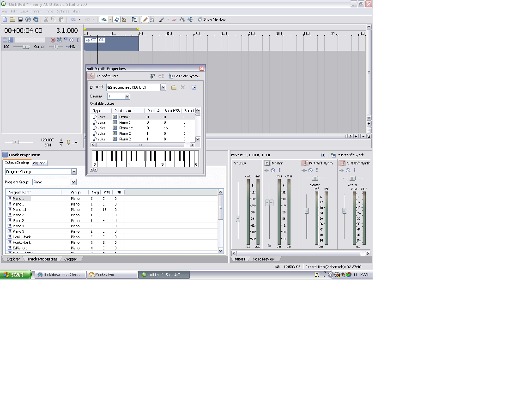Image resolution: width=532 pixels, height=399 pixels.
Task: Open the Help menu
Action: pyautogui.click(x=76, y=11)
